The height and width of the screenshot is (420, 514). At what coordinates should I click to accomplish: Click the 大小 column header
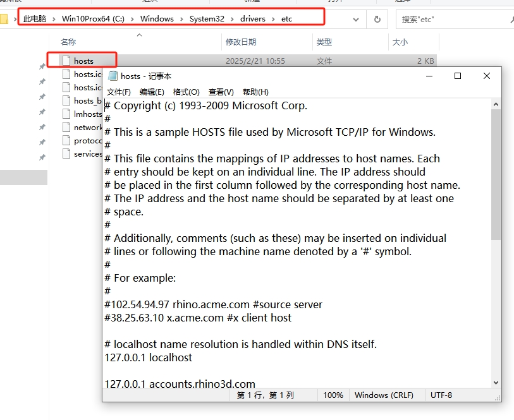click(400, 42)
